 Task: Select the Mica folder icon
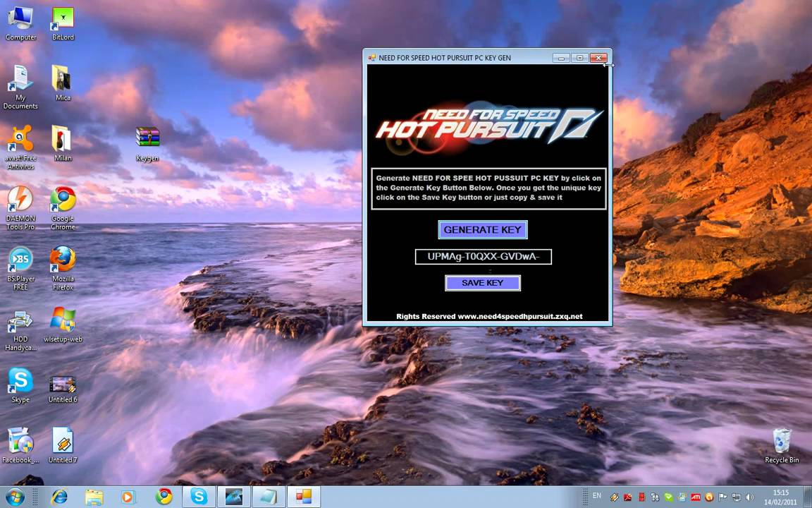63,83
